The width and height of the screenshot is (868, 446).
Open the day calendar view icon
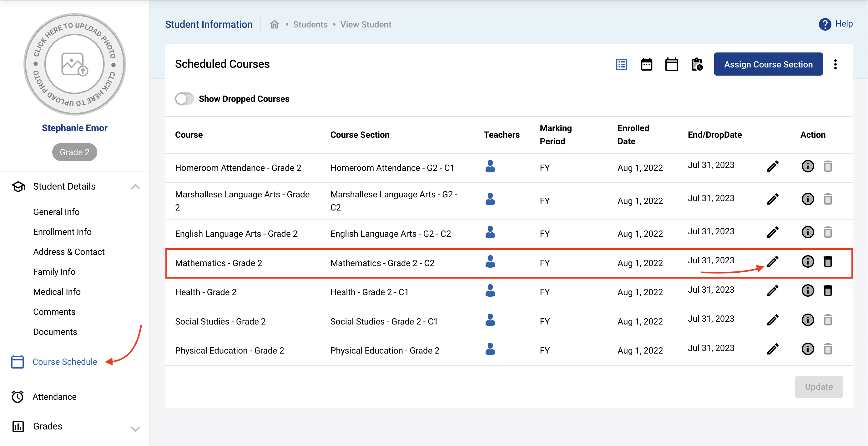tap(671, 64)
